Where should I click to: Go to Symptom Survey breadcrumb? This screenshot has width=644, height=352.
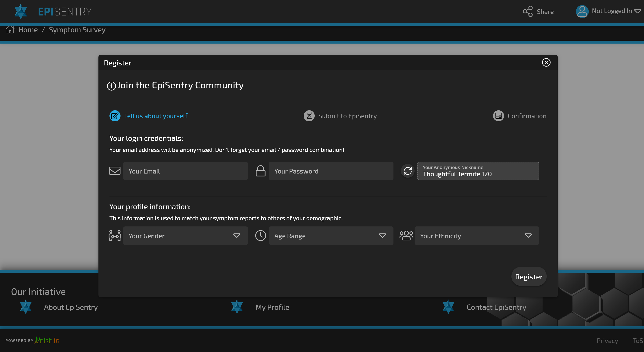[77, 30]
